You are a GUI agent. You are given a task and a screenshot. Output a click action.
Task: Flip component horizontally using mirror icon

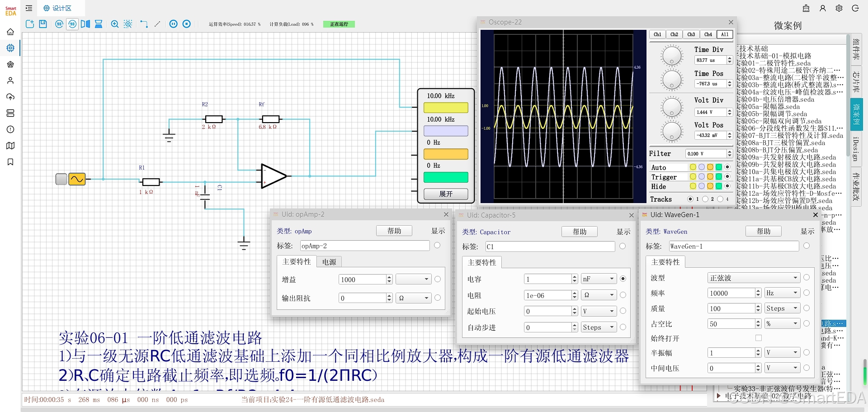pyautogui.click(x=85, y=24)
